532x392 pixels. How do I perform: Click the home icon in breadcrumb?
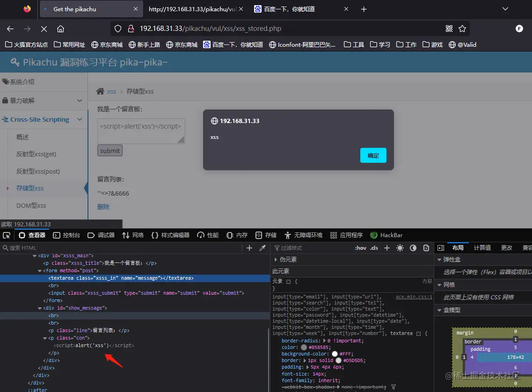100,91
